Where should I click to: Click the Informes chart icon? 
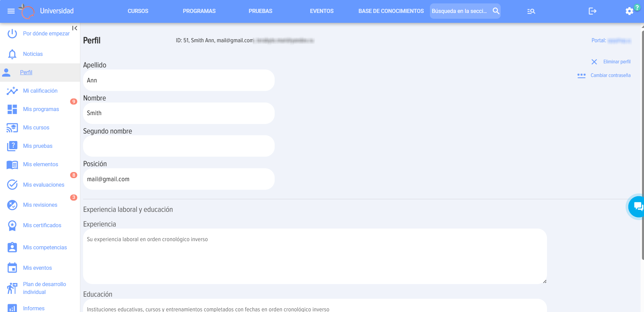12,308
